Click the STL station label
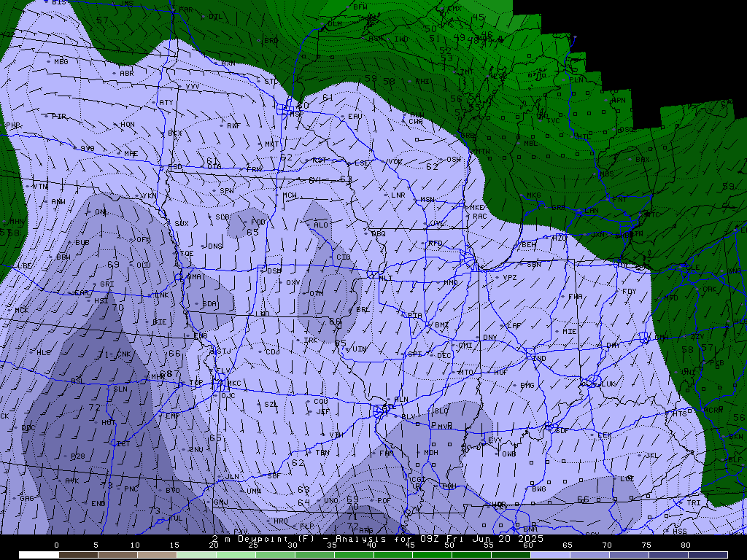Image resolution: width=747 pixels, height=560 pixels. (389, 407)
